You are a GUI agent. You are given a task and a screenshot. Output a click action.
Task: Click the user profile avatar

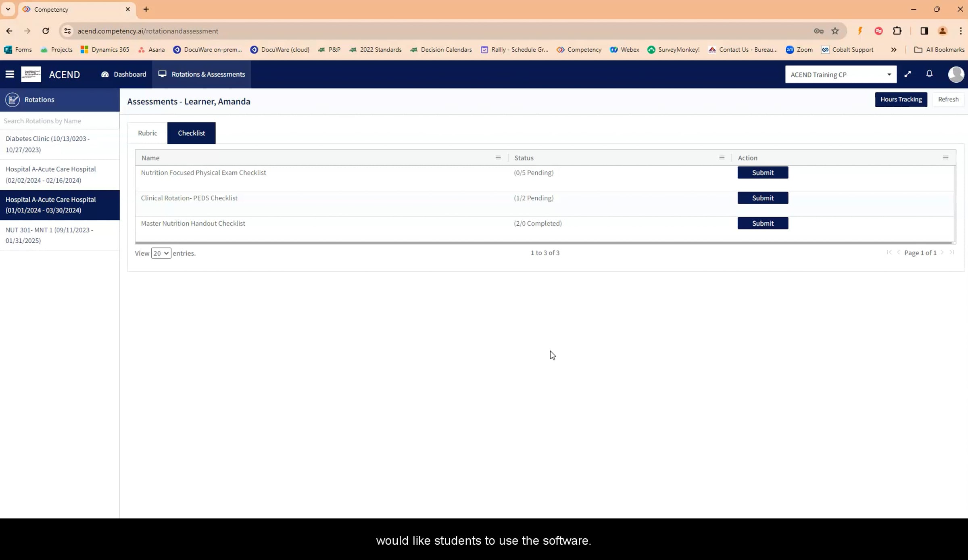pos(956,74)
